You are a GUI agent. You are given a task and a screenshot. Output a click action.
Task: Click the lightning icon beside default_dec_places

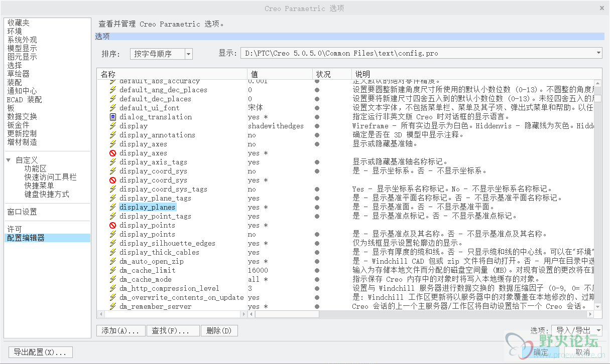click(x=113, y=99)
